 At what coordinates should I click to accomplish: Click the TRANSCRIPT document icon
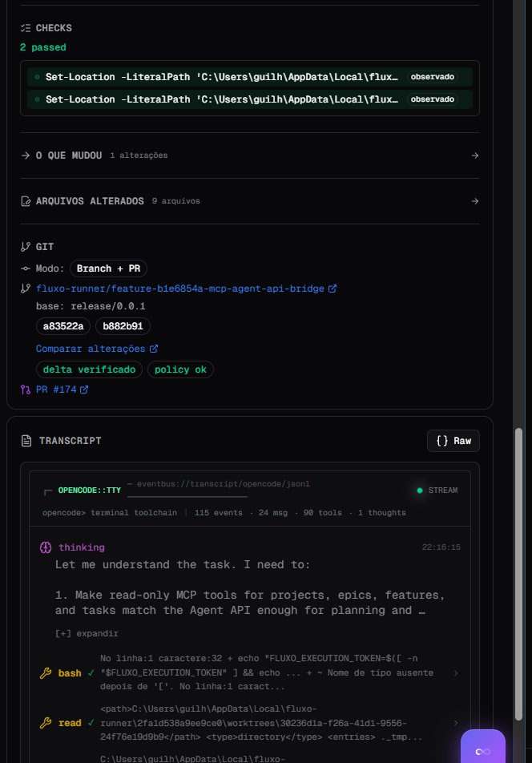point(26,441)
